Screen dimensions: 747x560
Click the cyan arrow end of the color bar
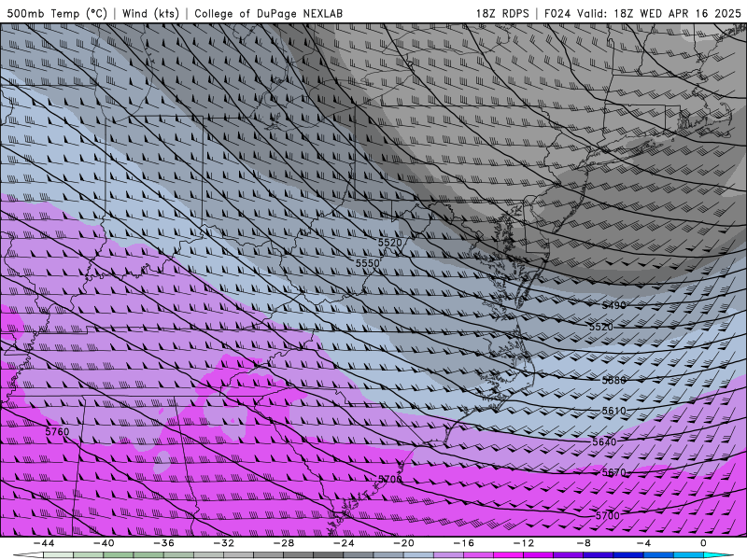[x=719, y=555]
